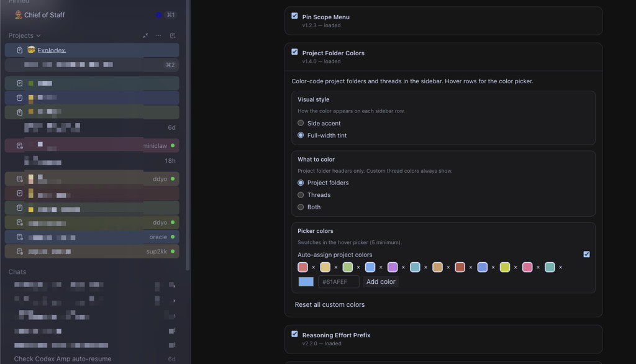Select the Full-width tint radio button

tap(301, 135)
